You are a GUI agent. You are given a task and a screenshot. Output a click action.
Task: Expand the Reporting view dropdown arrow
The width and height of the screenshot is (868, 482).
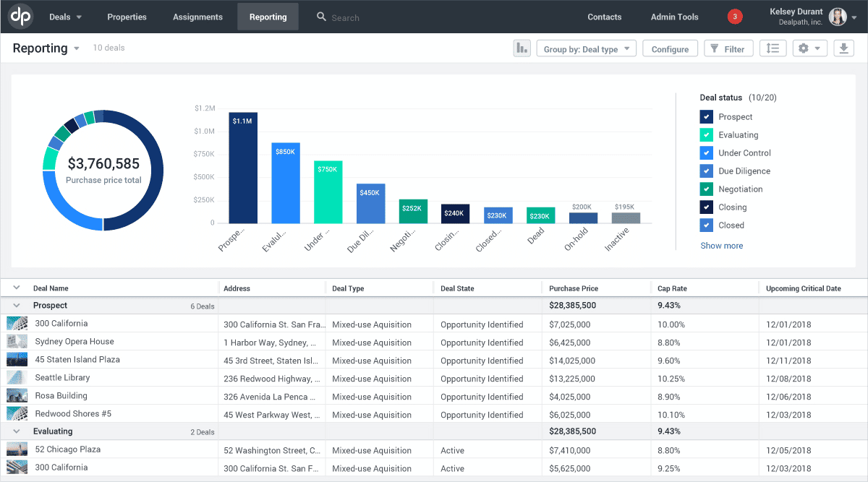click(x=78, y=48)
